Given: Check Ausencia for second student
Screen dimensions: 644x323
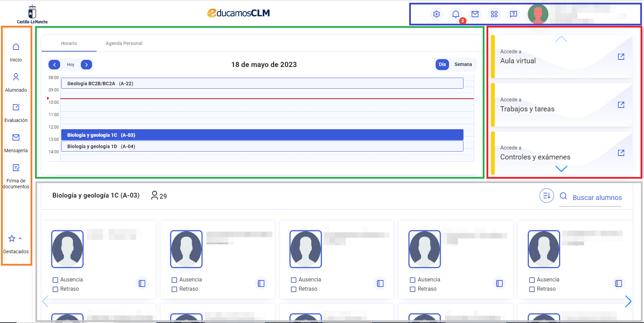Looking at the screenshot, I should click(x=174, y=280).
